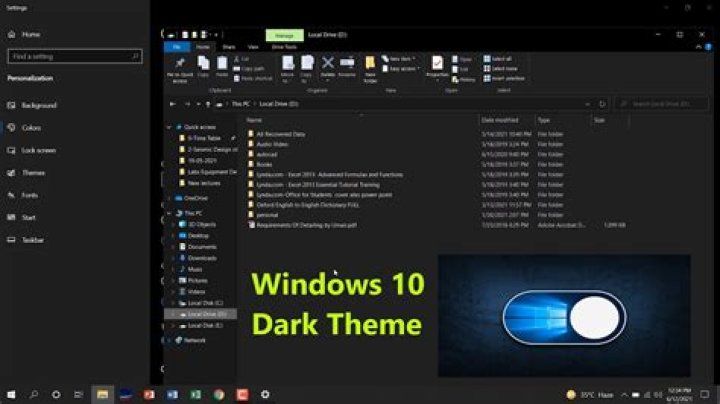Click Pin to Quick access in ribbon
Viewport: 720px width, 404px height.
coord(180,69)
